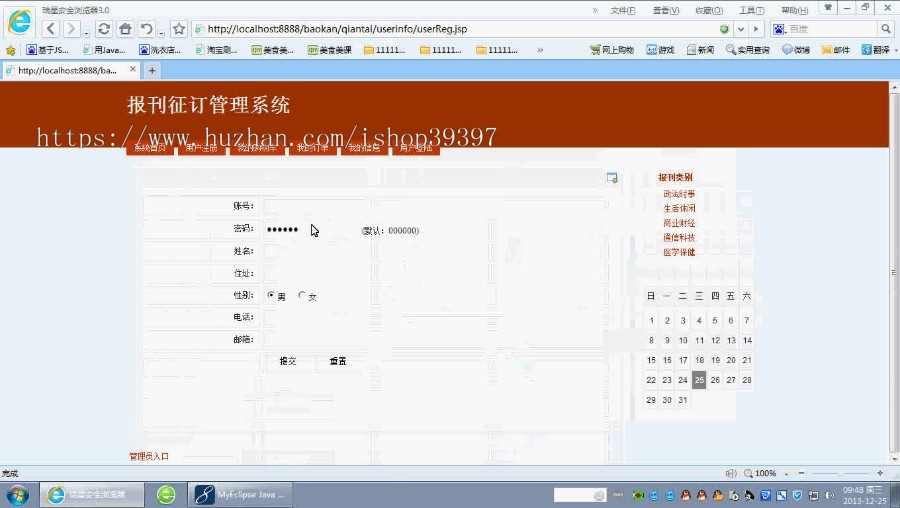Open the 帮助(H) menu

(794, 10)
